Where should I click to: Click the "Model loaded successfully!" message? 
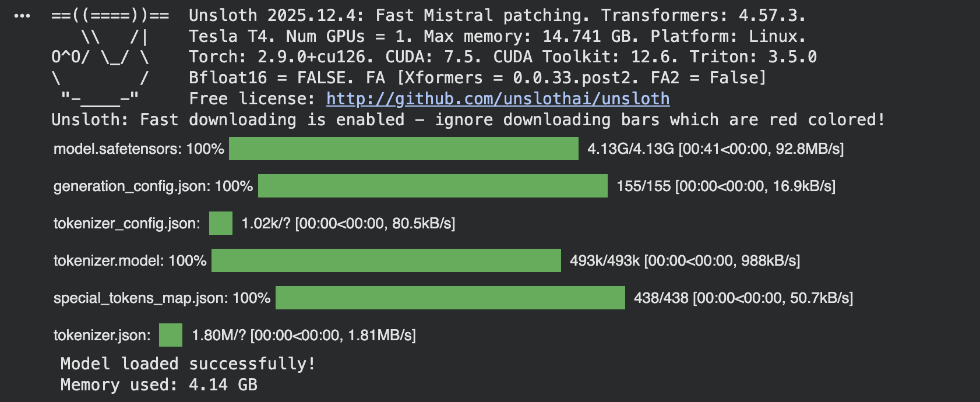(188, 364)
